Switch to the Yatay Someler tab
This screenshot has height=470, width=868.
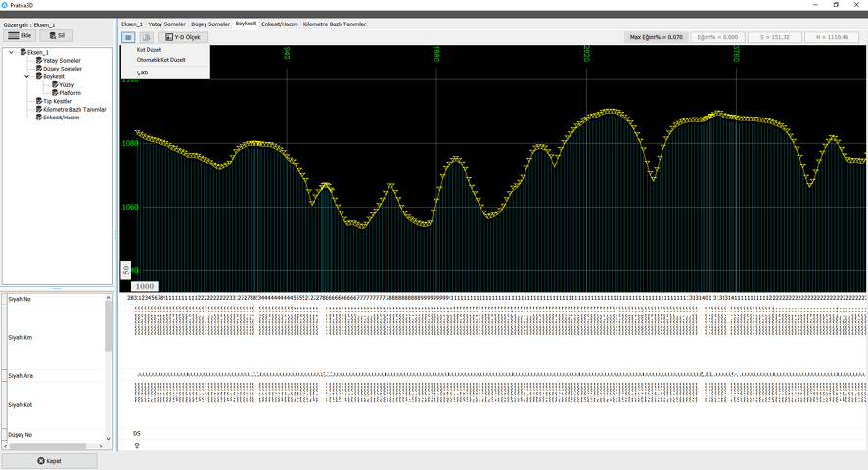[166, 23]
